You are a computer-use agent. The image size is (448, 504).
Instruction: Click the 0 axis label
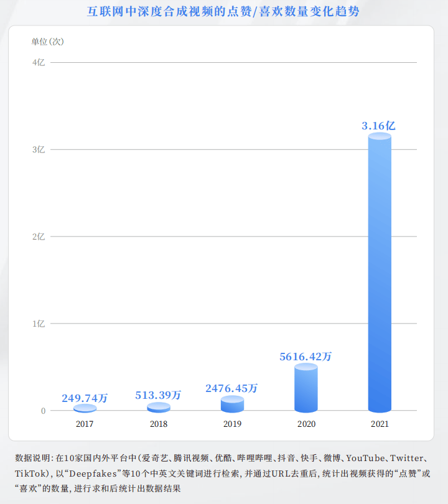(43, 411)
